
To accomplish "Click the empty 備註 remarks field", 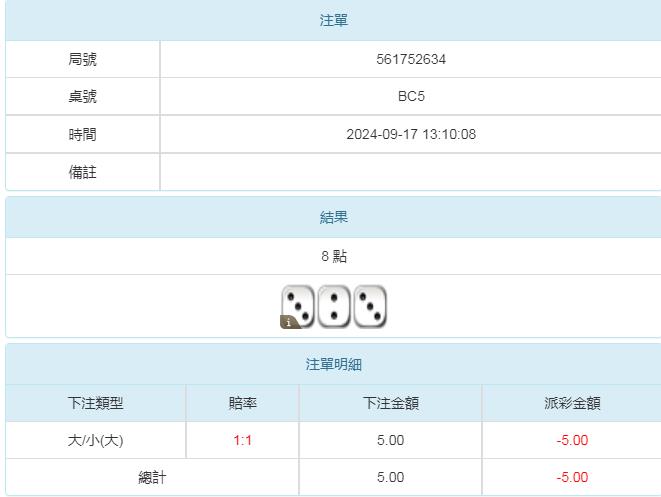I will (411, 172).
